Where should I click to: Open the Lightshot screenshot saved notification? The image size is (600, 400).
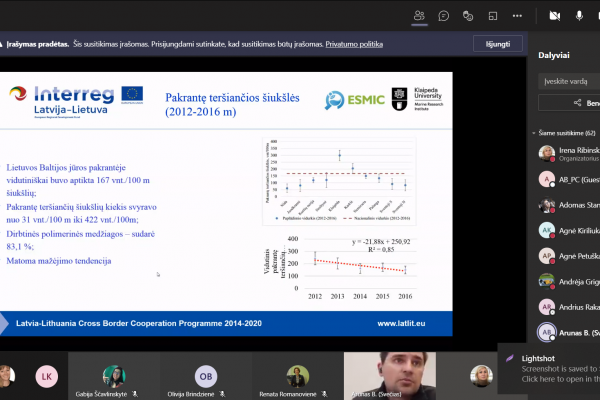click(549, 369)
